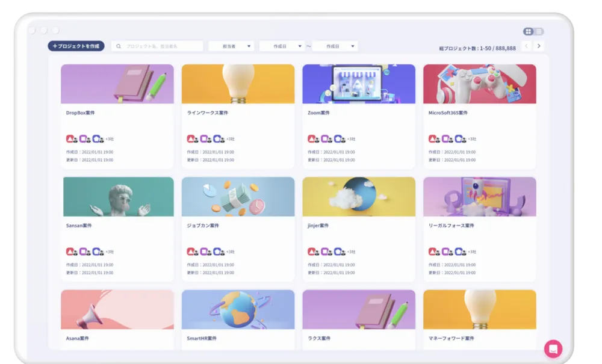Click purple square company icon on MicroSoft365案件
602x364 pixels.
(x=445, y=138)
